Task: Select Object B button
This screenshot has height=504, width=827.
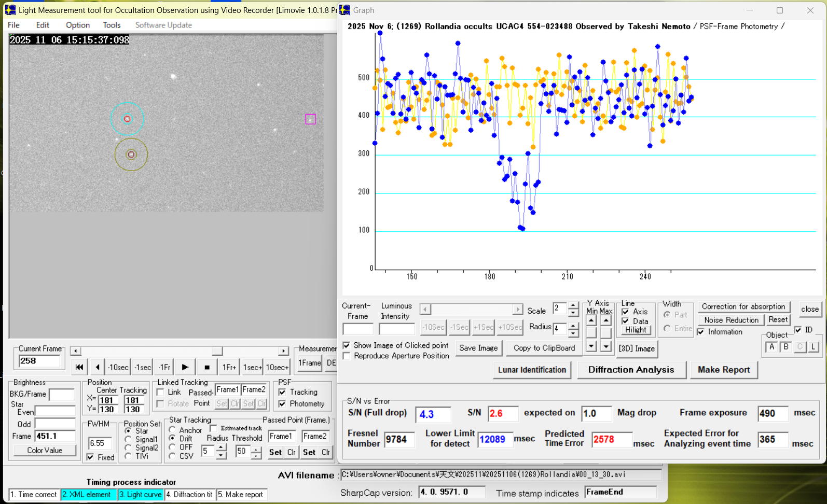Action: click(x=786, y=347)
